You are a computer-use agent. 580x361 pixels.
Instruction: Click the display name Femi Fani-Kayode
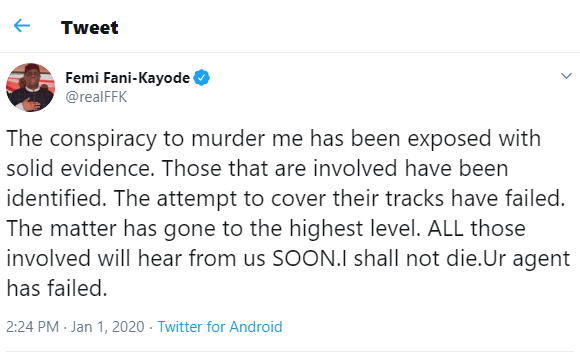click(128, 78)
